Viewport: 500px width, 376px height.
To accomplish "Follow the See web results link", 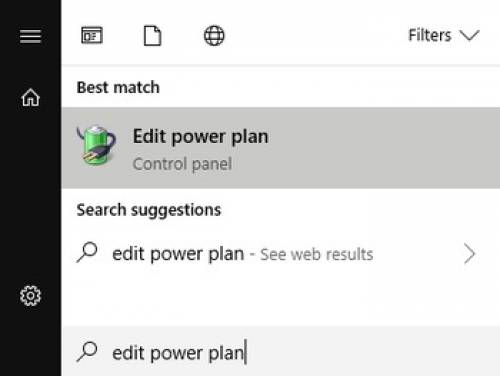I will pyautogui.click(x=316, y=255).
